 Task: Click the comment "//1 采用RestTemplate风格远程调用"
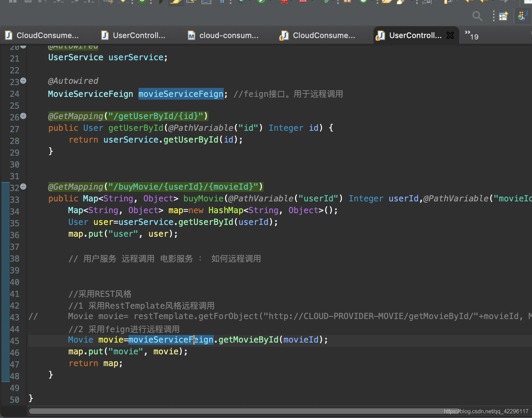pyautogui.click(x=141, y=306)
